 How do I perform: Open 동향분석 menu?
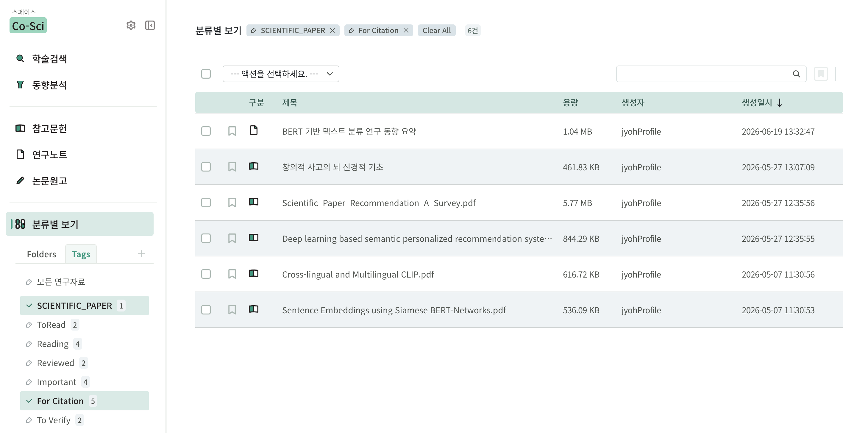(x=49, y=85)
